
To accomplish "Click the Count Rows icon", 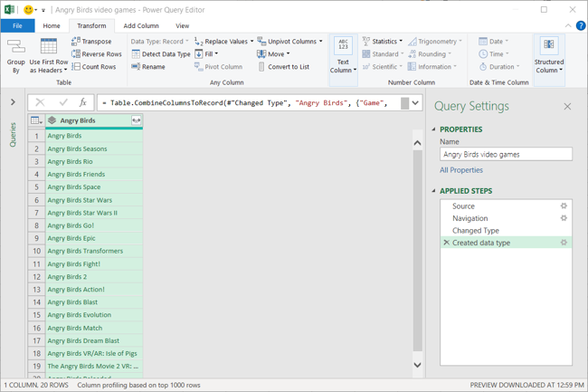I will [77, 67].
